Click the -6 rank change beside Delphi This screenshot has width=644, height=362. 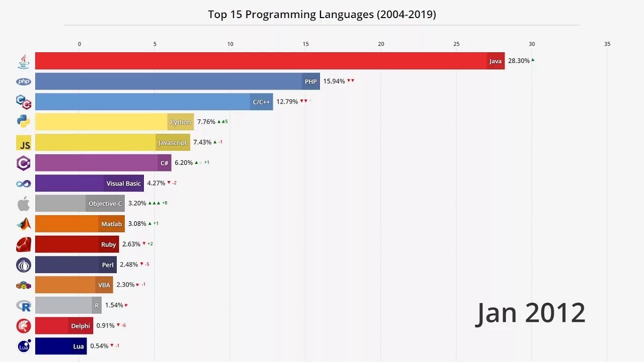(x=124, y=325)
